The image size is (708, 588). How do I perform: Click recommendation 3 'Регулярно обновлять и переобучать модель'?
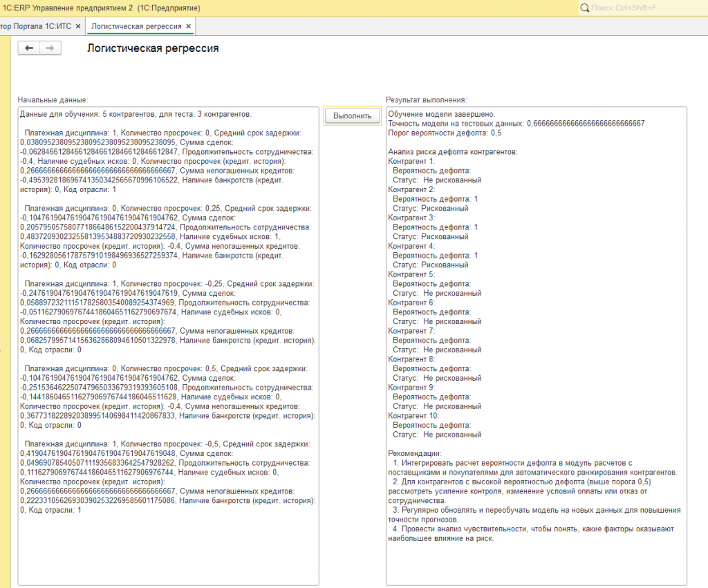tap(534, 515)
